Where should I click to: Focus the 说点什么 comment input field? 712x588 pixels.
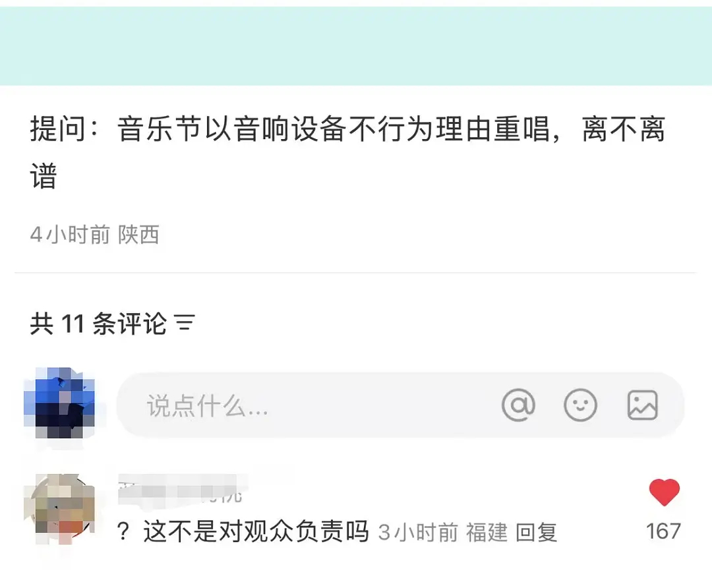coord(400,405)
